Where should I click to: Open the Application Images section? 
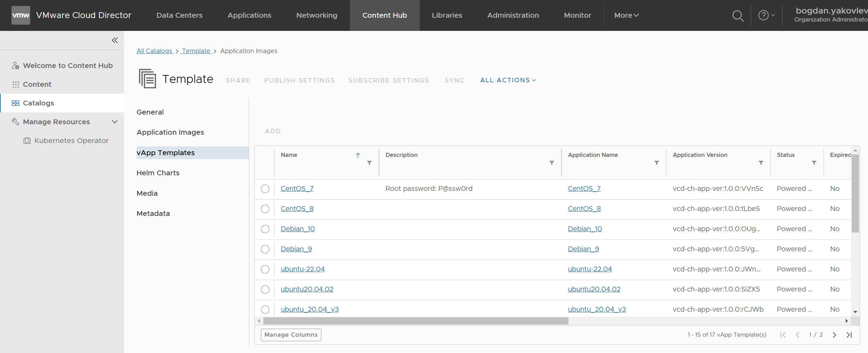click(170, 132)
